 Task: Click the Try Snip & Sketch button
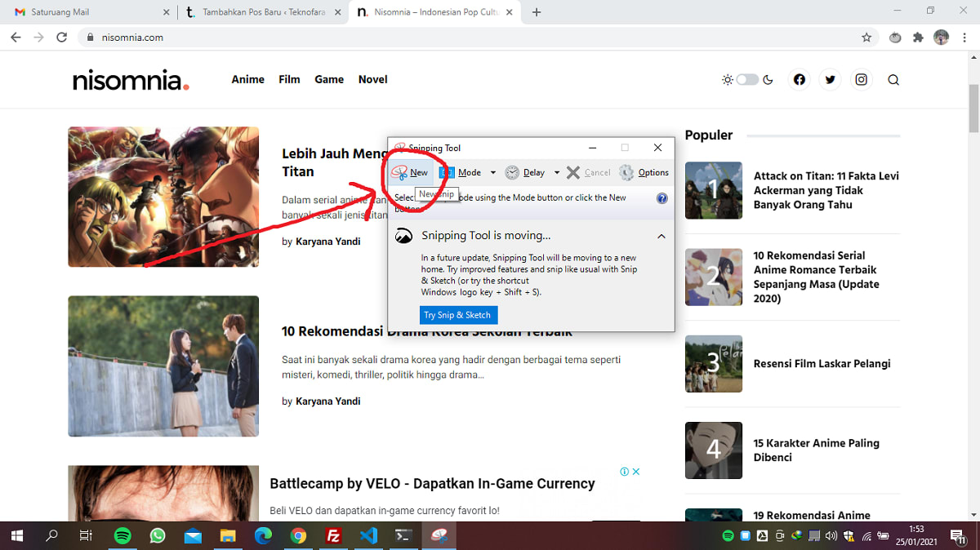457,315
